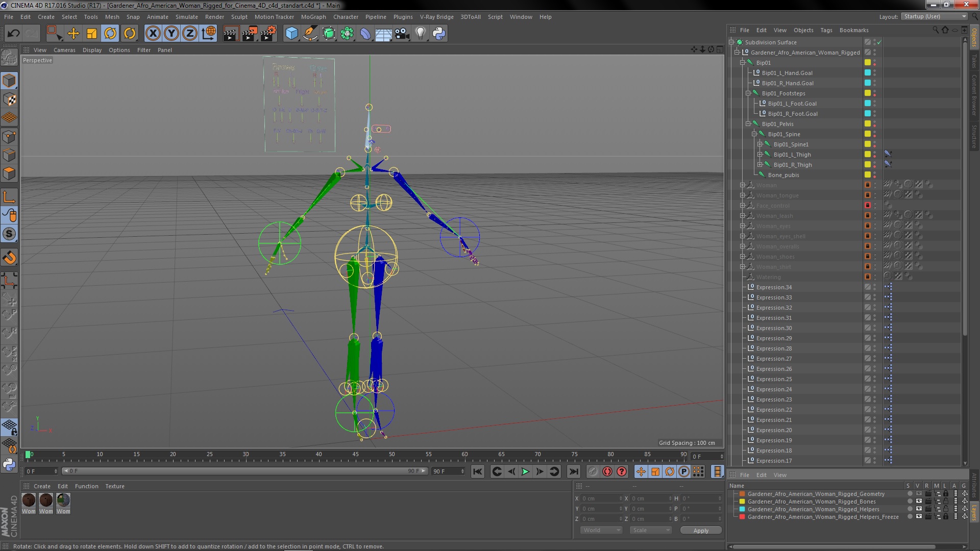Viewport: 980px width, 551px height.
Task: Select the Move tool
Action: 73,34
